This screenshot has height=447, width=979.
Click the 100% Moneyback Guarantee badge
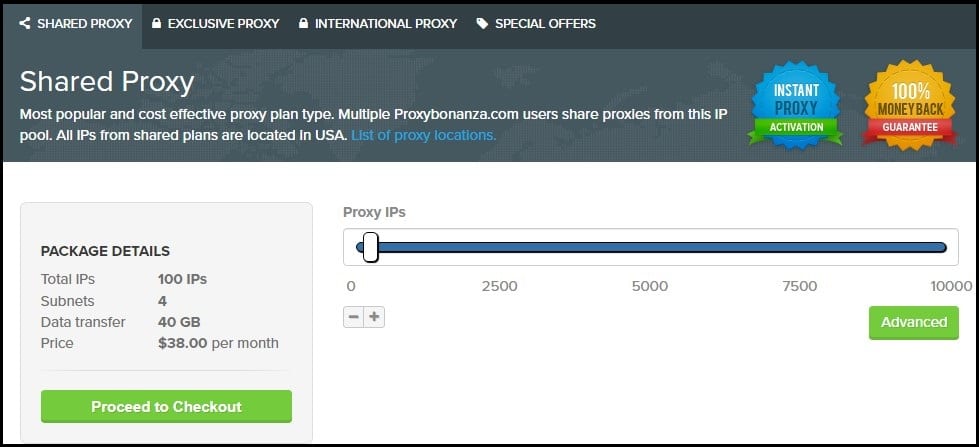[x=908, y=103]
